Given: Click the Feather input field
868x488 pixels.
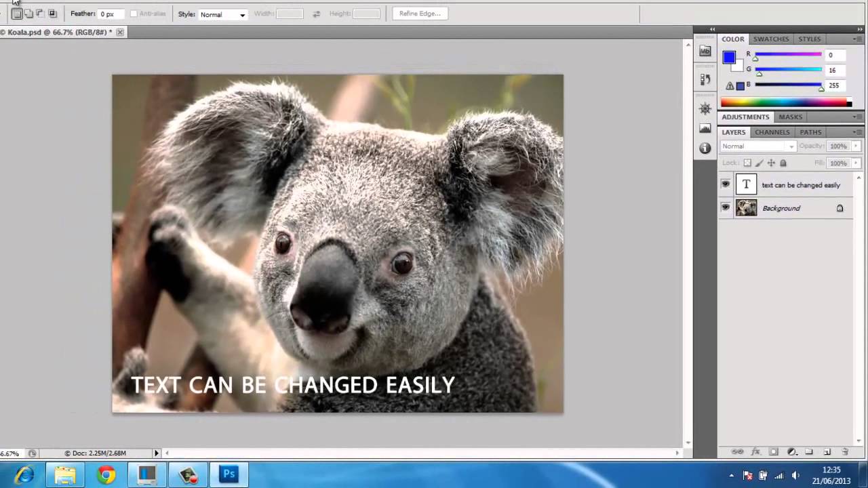Looking at the screenshot, I should 112,14.
